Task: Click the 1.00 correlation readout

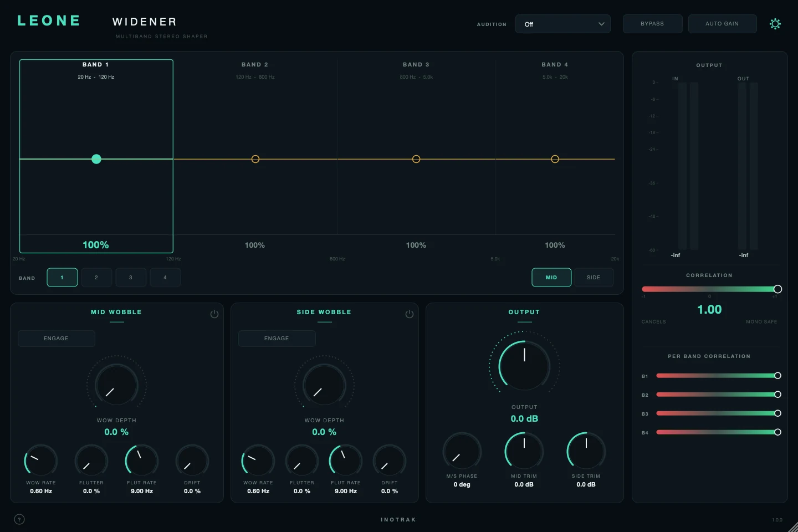Action: point(709,309)
